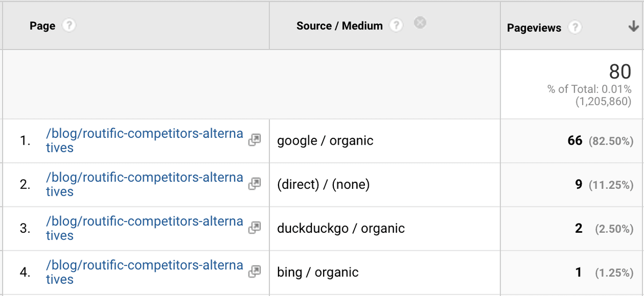This screenshot has height=296, width=644.
Task: Open the row 2 routific-competitors-alternatives link
Action: [144, 184]
